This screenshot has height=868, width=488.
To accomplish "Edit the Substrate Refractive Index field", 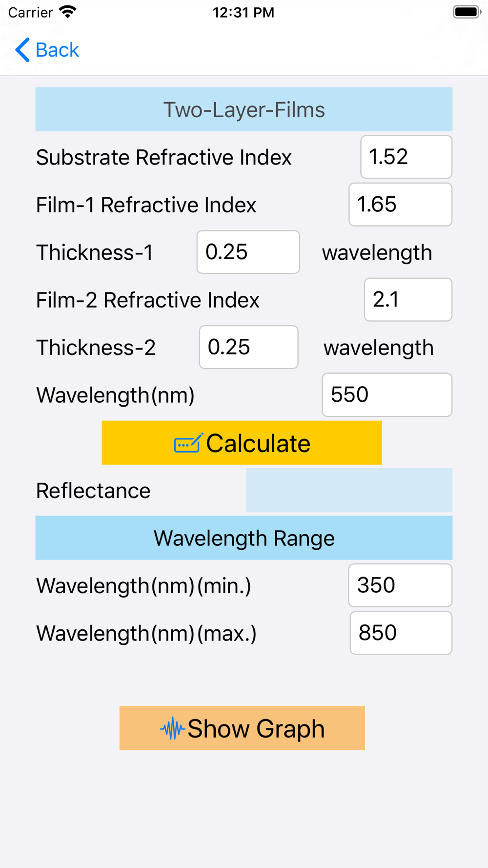I will [406, 157].
